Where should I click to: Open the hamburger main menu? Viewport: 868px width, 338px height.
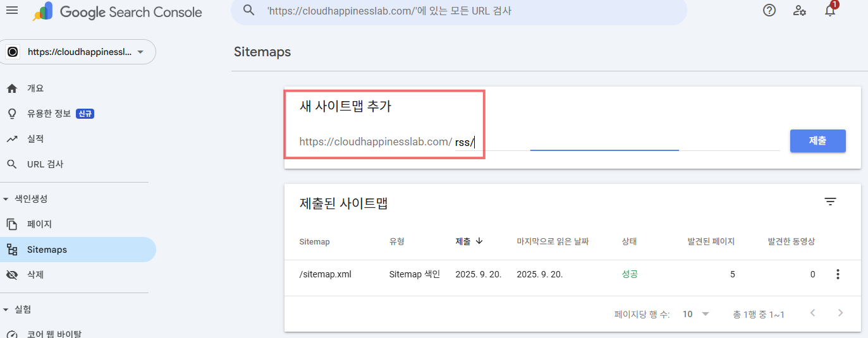[12, 11]
